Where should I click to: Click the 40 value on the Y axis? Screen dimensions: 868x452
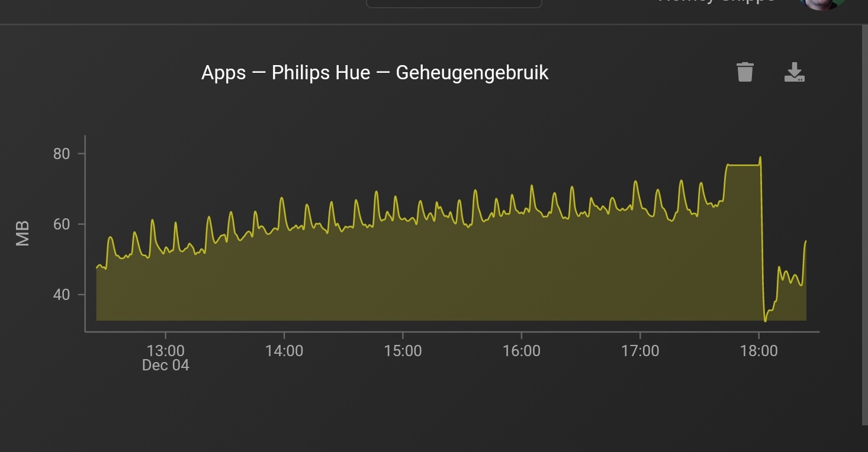pos(62,295)
